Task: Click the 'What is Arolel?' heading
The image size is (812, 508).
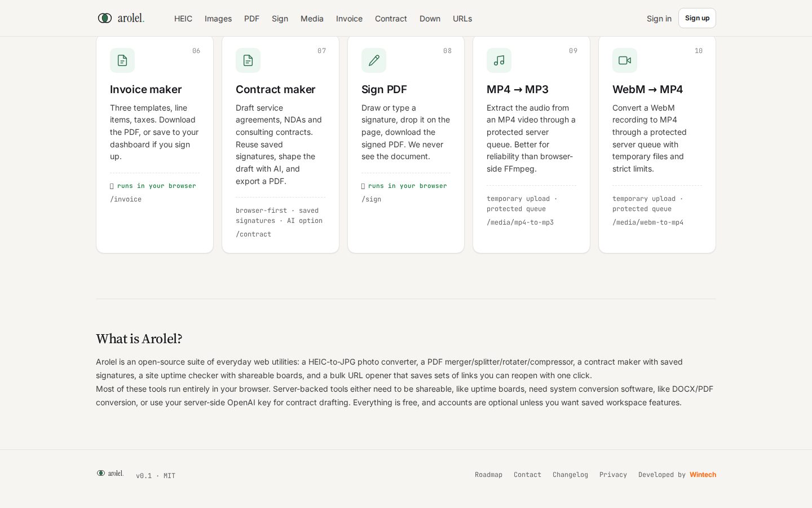Action: 139,339
